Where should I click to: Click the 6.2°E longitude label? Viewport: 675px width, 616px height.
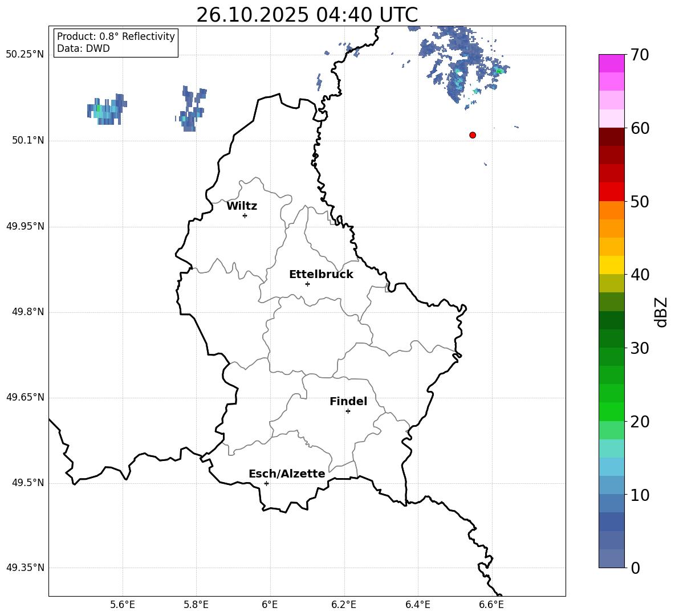[x=344, y=605]
